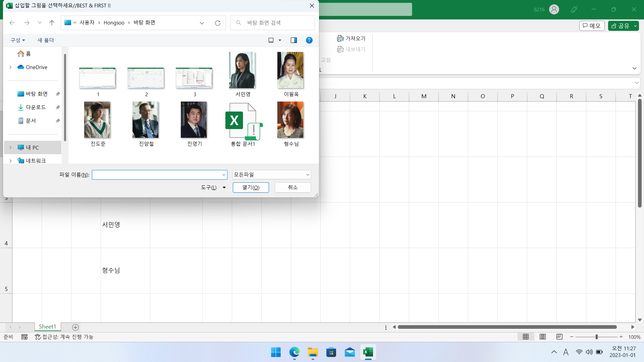The image size is (644, 362).
Task: Open the view layout change dropdown
Action: 280,40
